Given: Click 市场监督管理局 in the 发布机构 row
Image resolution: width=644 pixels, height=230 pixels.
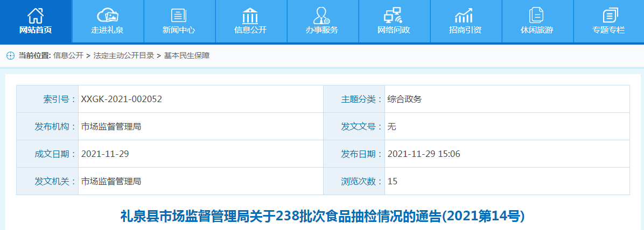Looking at the screenshot, I should coord(111,127).
